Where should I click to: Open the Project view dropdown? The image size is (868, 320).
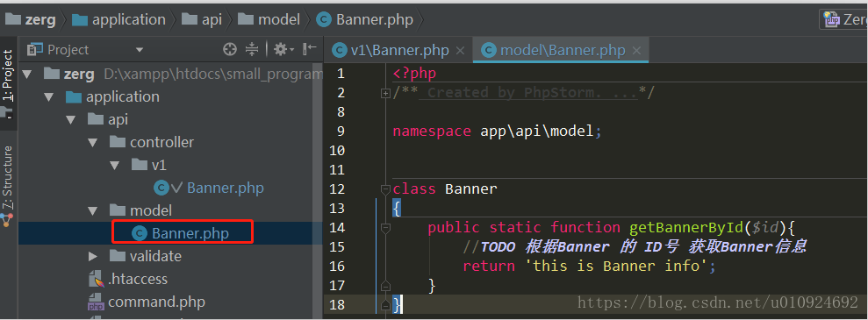139,50
